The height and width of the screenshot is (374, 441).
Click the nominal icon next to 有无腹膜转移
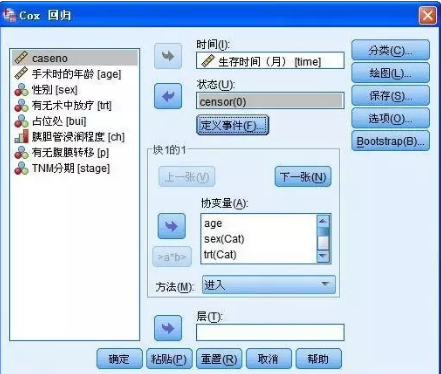pos(21,152)
